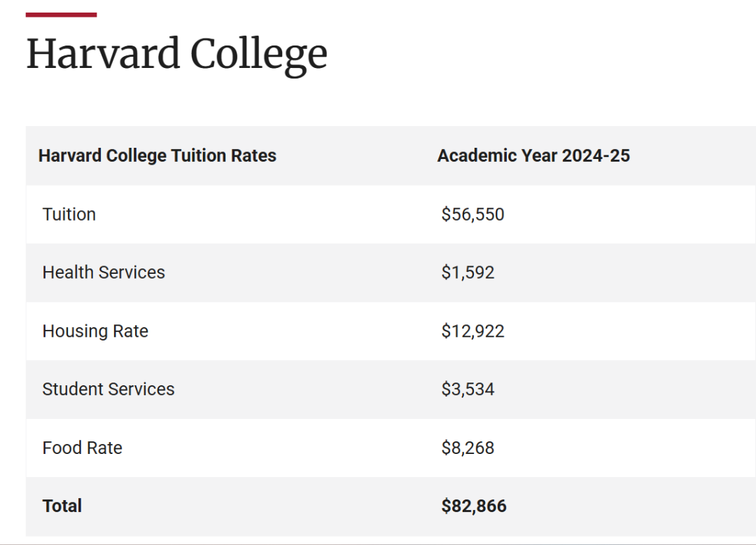Select the Harvard College Tuition Rates header
The width and height of the screenshot is (756, 545).
point(157,156)
